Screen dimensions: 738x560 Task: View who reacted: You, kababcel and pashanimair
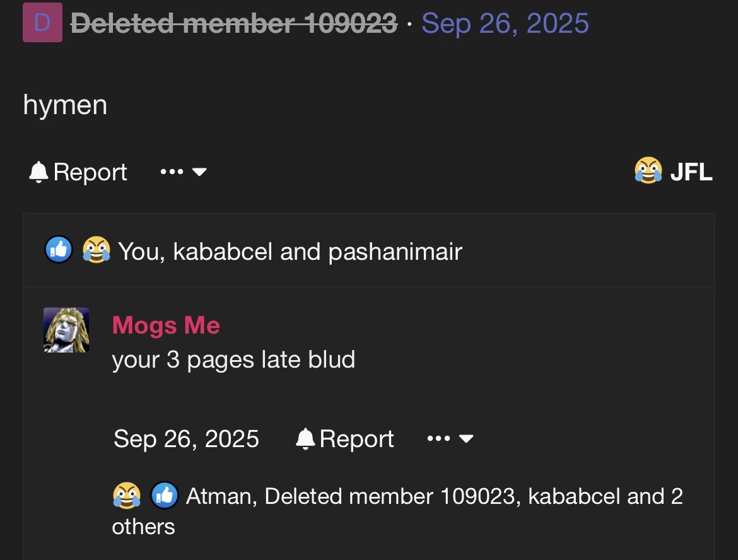290,252
